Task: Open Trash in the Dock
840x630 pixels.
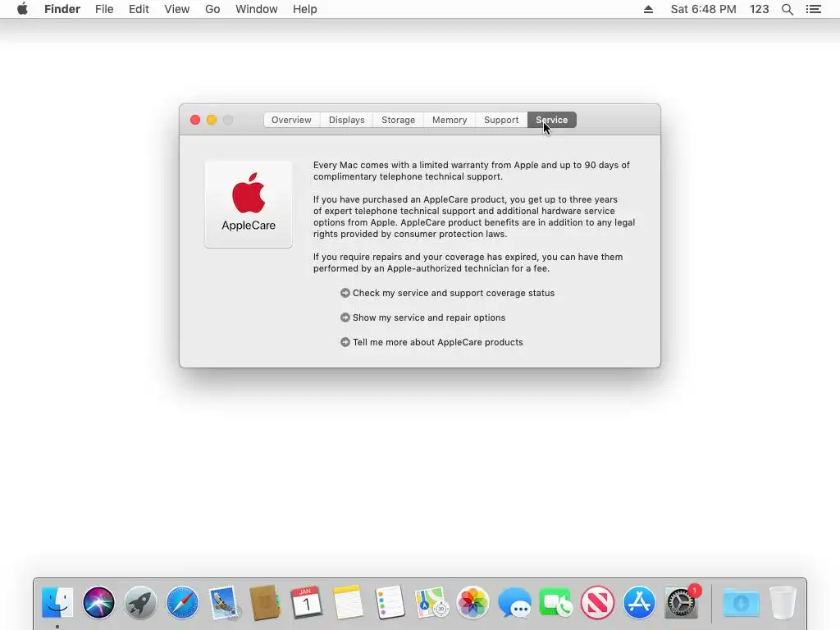Action: click(783, 602)
